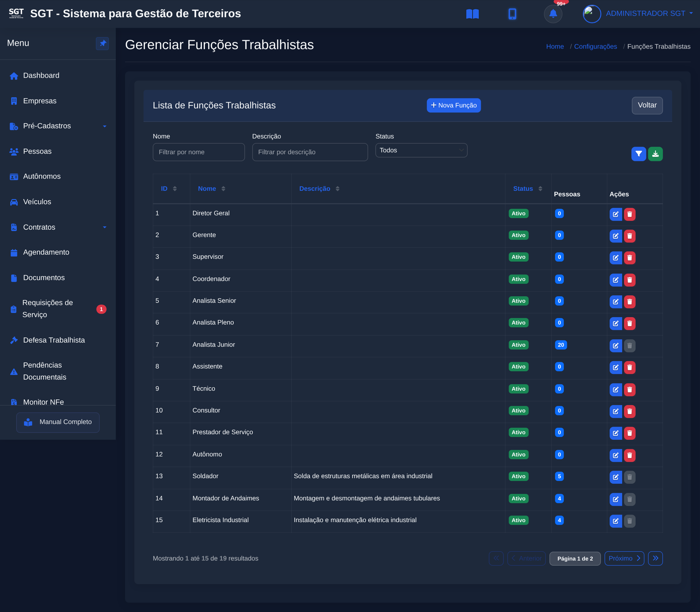Screen dimensions: 700x612
Task: Click the Analista Junior people count badge
Action: (x=561, y=345)
